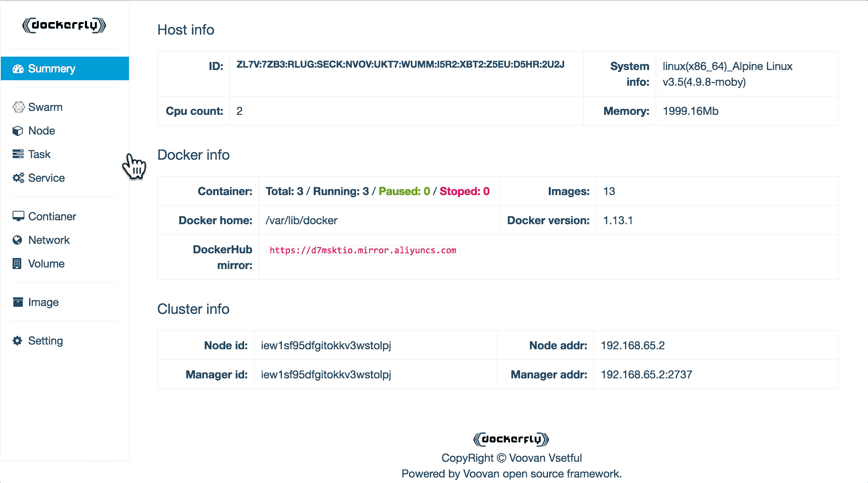Select the Network globe icon

[18, 240]
